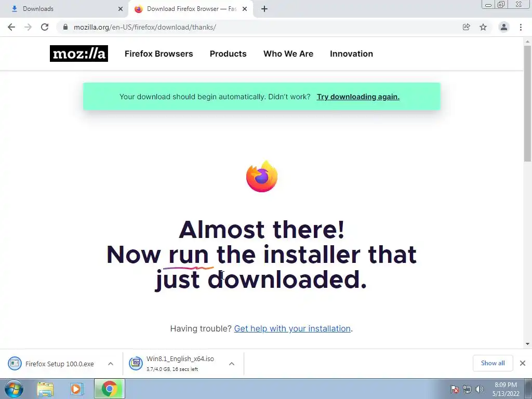Image resolution: width=532 pixels, height=399 pixels.
Task: Open Get help with your installation link
Action: pos(292,328)
